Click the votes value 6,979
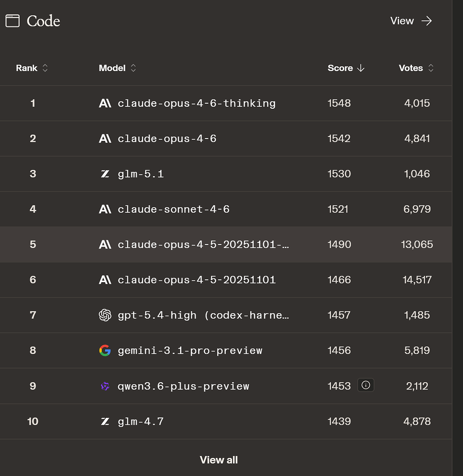This screenshot has height=476, width=463. pos(417,209)
